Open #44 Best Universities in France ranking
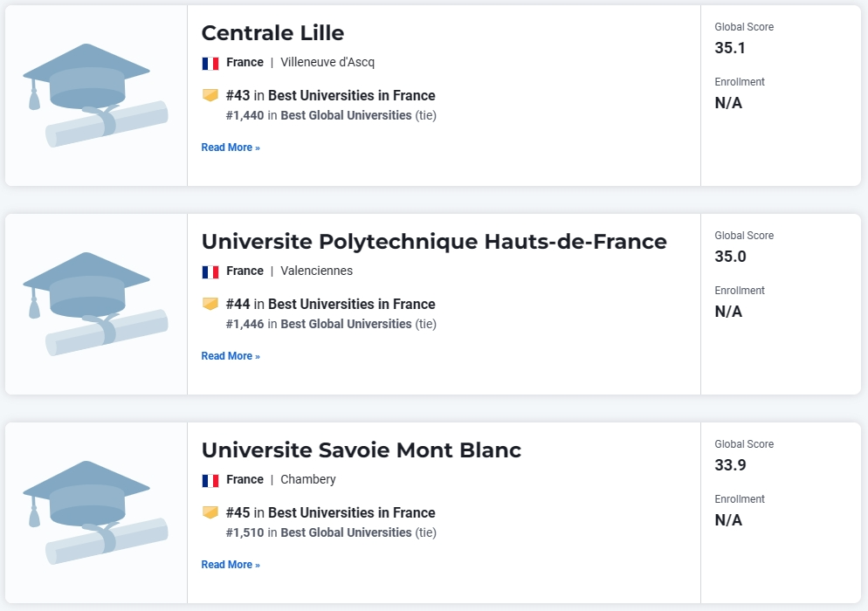 tap(330, 304)
